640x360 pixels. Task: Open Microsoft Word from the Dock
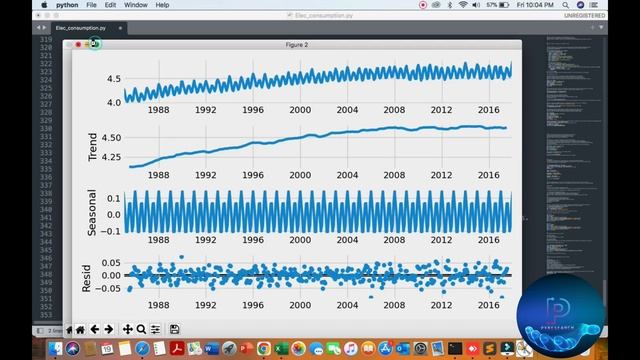click(x=211, y=349)
